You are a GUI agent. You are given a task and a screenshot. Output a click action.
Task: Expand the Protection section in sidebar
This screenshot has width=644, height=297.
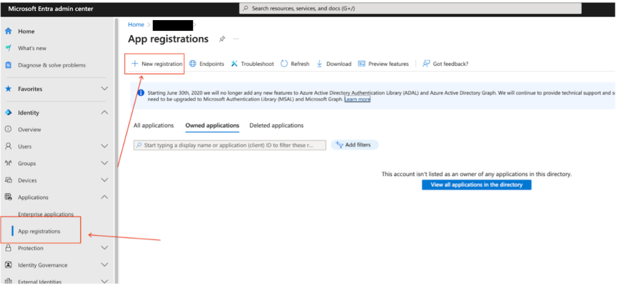click(x=104, y=247)
